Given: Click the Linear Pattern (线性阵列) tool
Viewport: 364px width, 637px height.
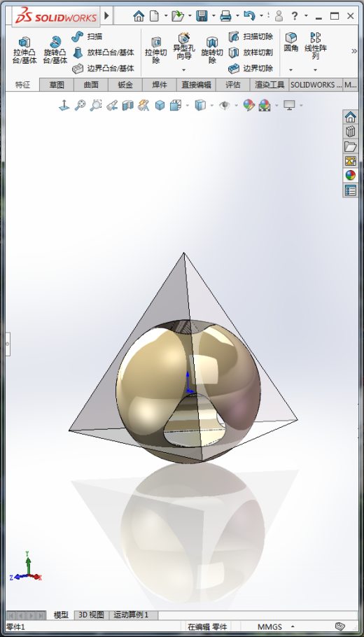Looking at the screenshot, I should point(316,46).
